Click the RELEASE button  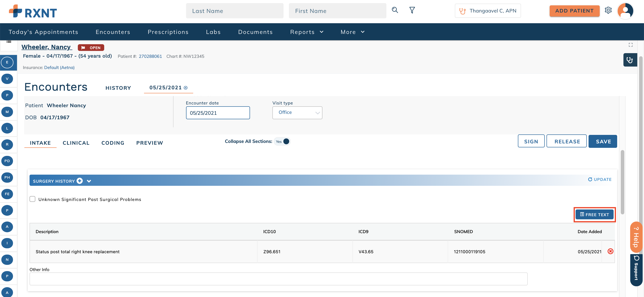pos(566,141)
